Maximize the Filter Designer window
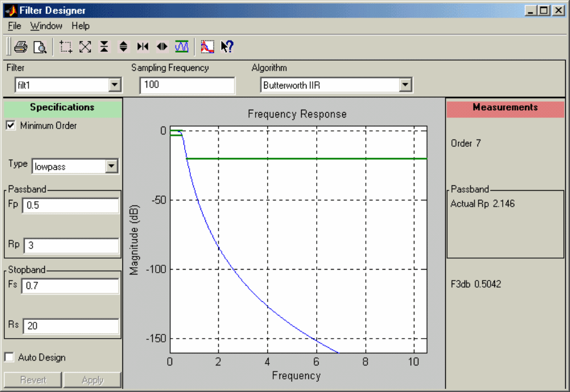 [x=544, y=10]
